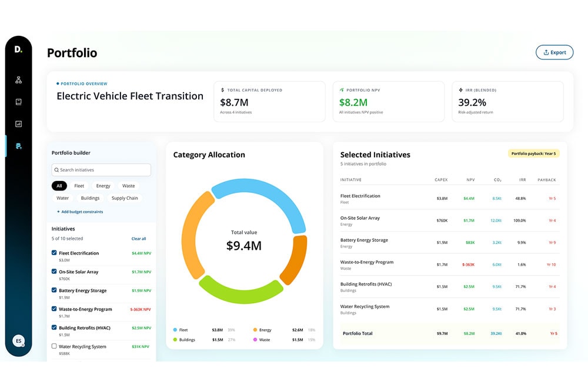Click the $8.7M Total Capital Deployed card
Image resolution: width=588 pixels, height=392 pixels.
pyautogui.click(x=269, y=102)
